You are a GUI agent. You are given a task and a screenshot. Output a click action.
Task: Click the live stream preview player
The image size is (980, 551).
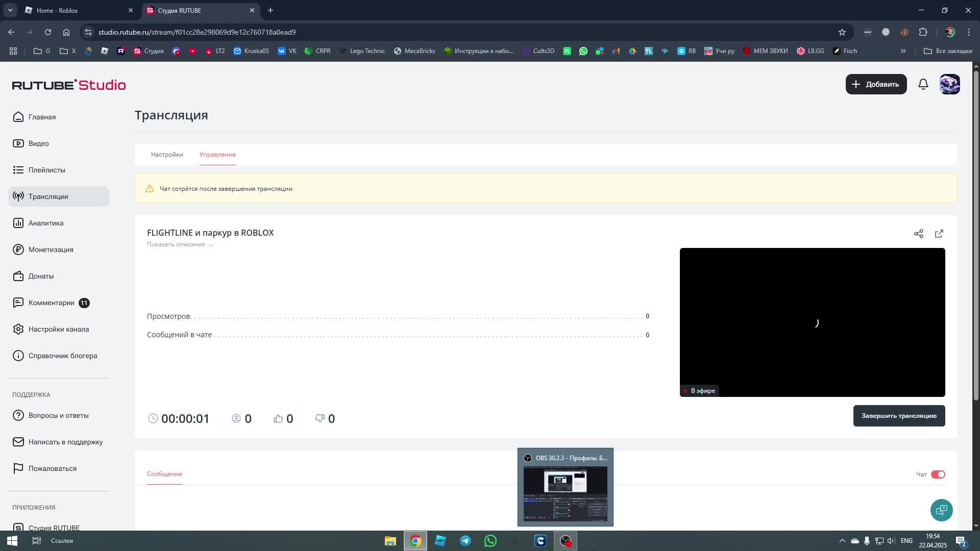[x=813, y=322]
